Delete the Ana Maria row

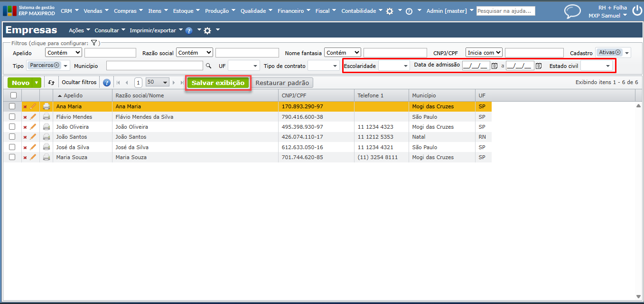tap(25, 107)
